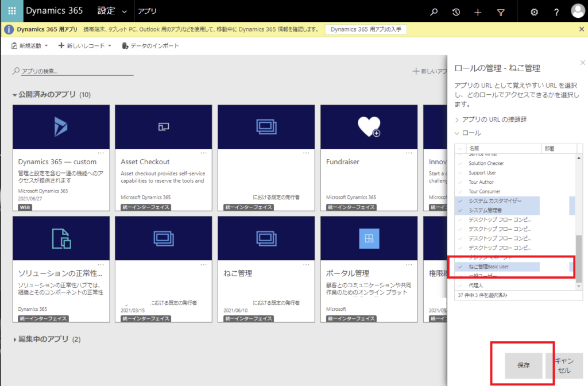Click the アプリの検索 search field
Screen dimensions: 588x386
(x=77, y=71)
